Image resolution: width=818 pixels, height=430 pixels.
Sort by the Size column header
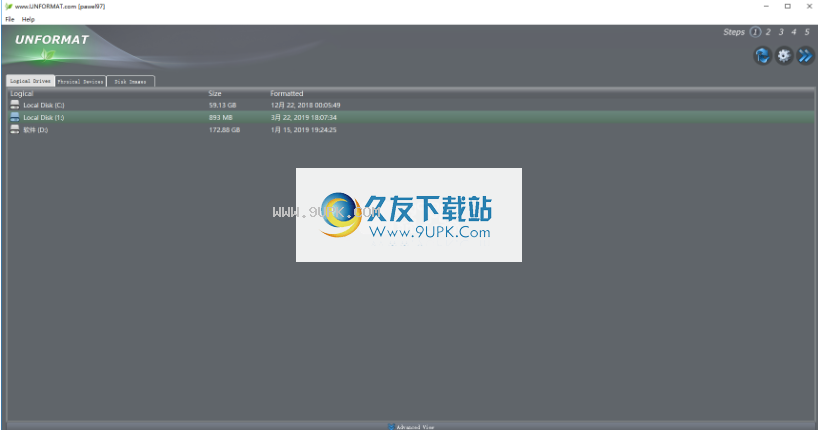(215, 93)
